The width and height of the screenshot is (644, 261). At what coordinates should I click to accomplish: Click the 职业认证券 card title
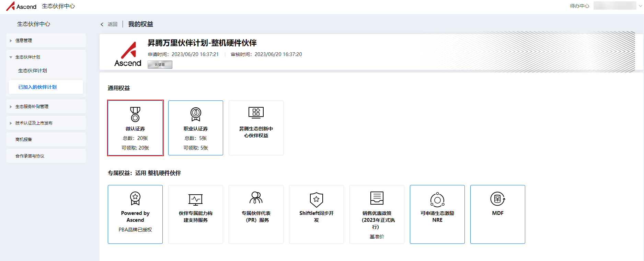point(196,129)
